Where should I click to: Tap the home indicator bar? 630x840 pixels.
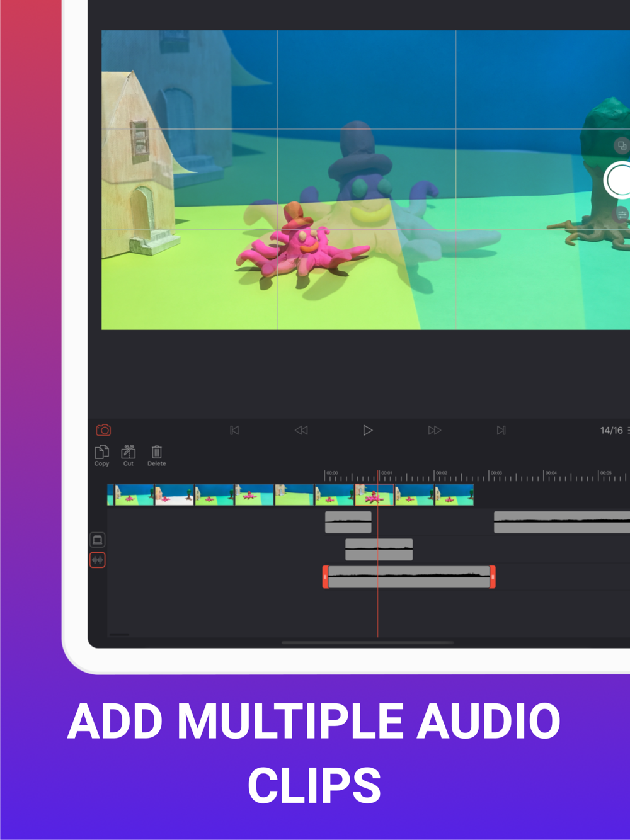[x=368, y=643]
